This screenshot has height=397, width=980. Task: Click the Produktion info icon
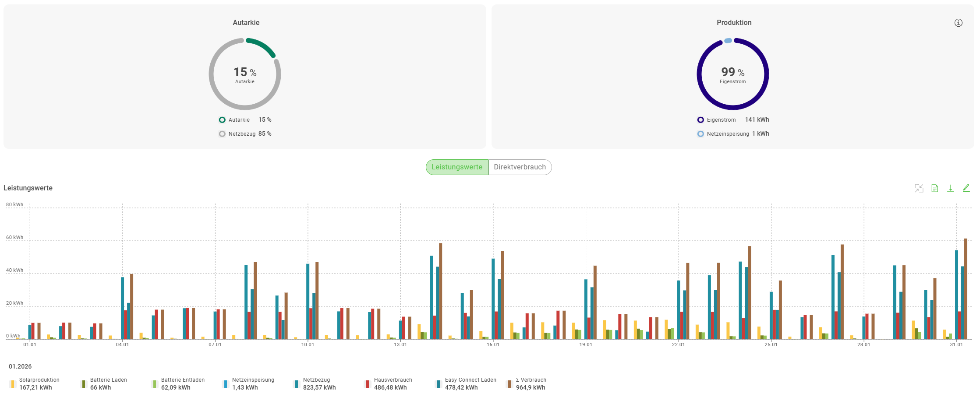[x=958, y=23]
